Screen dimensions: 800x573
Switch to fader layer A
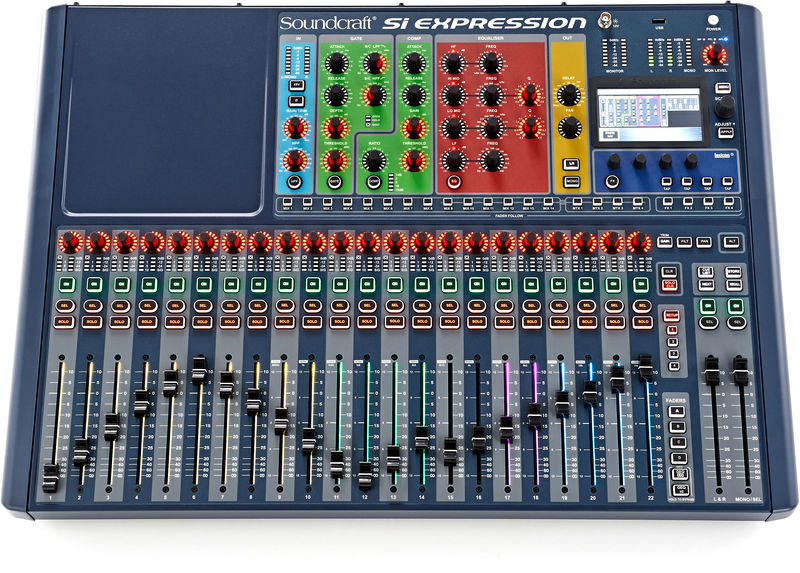pos(677,411)
